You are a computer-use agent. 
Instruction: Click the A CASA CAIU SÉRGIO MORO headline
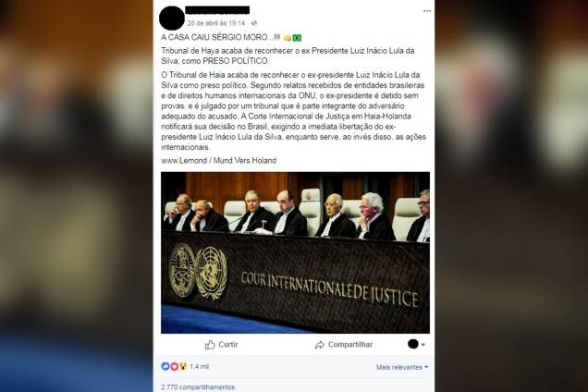coord(220,38)
